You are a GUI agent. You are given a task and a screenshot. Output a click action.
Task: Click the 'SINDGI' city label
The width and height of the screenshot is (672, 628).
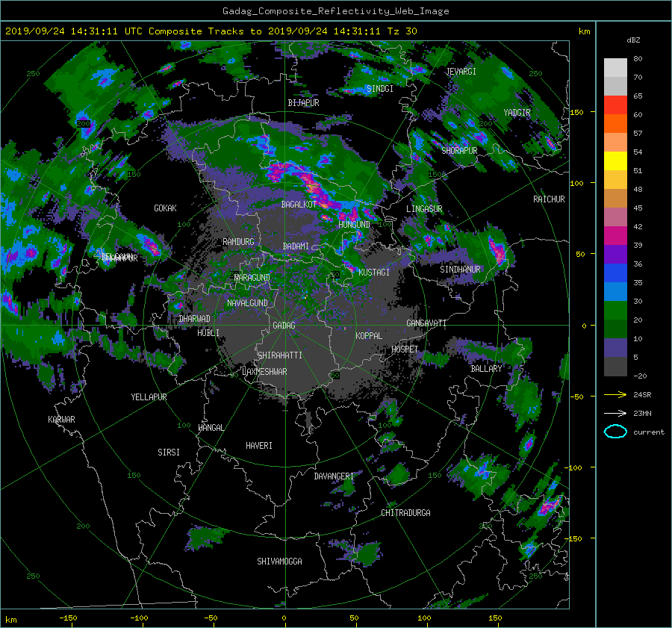(380, 89)
